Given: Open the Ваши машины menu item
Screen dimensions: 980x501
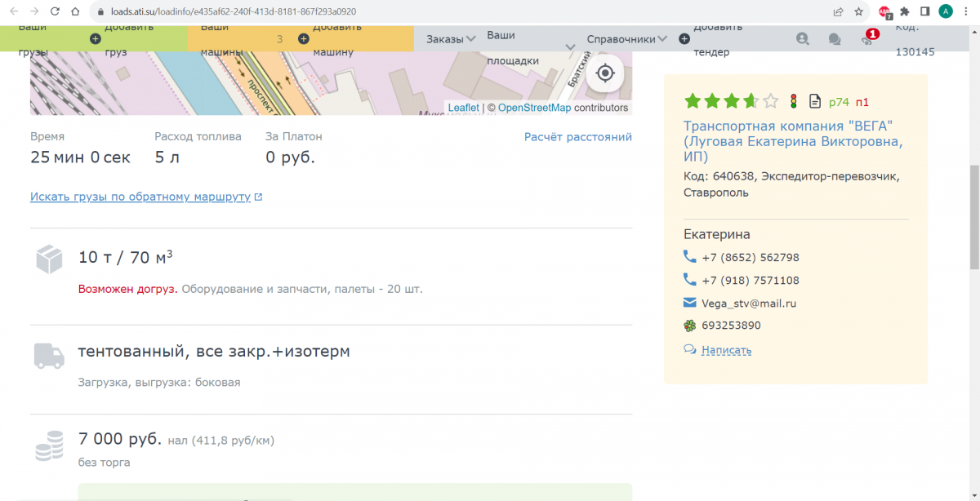Looking at the screenshot, I should click(220, 39).
